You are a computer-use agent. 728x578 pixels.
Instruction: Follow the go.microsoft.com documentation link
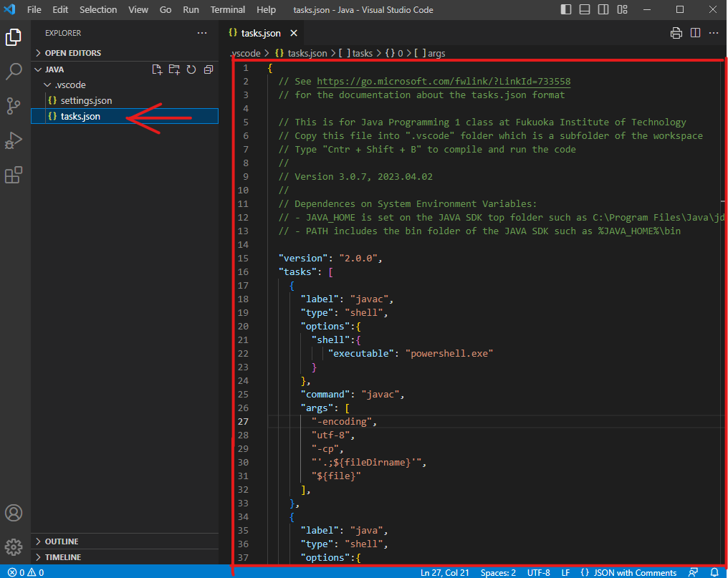coord(444,81)
